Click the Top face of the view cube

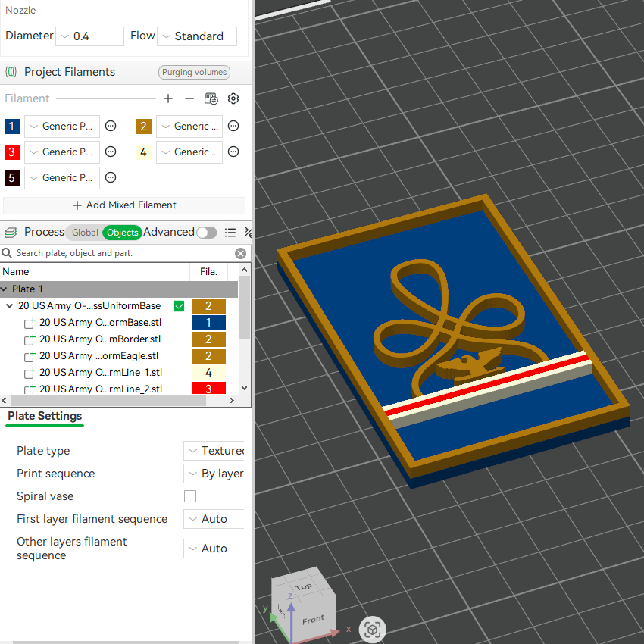coord(303,587)
